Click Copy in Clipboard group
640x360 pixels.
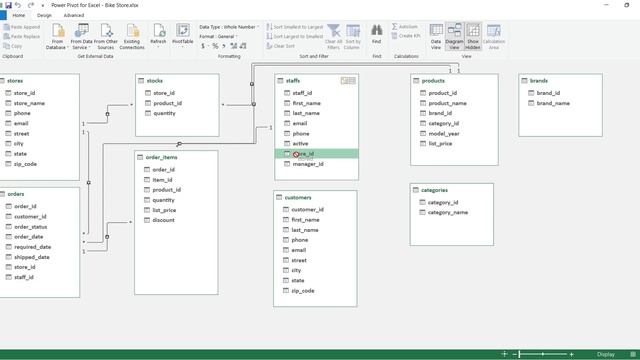tap(13, 46)
